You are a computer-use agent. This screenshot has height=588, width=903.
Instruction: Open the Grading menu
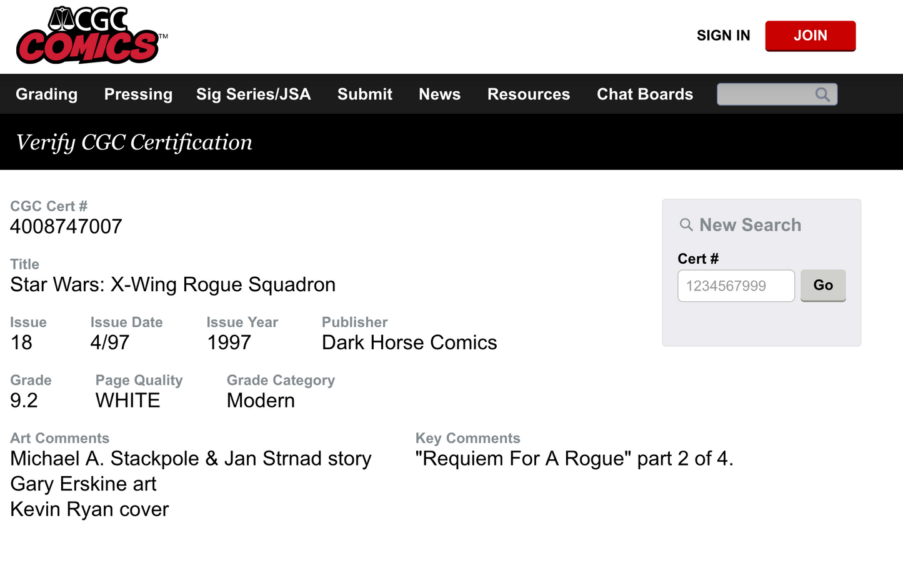(x=47, y=94)
